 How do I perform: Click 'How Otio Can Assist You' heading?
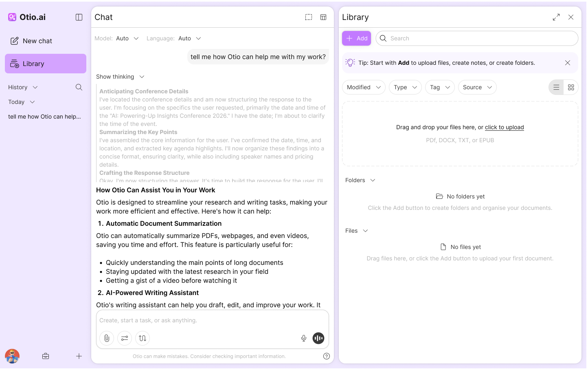pyautogui.click(x=156, y=190)
